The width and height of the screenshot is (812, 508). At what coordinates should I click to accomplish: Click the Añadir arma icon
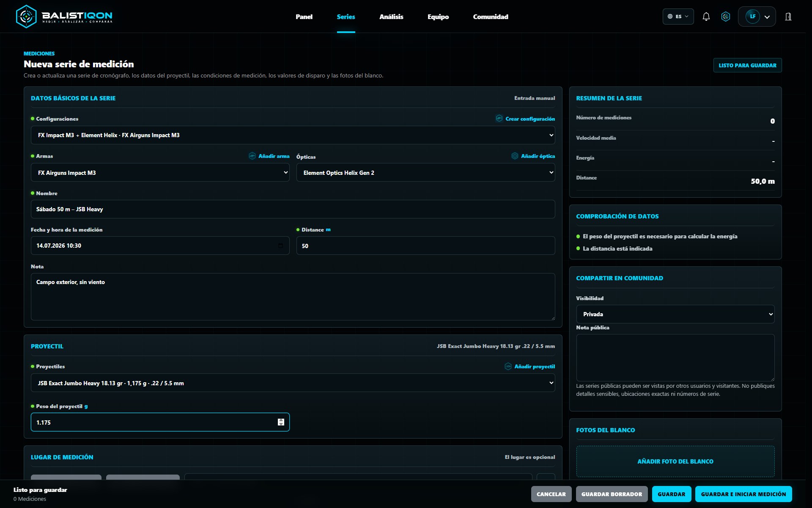tap(252, 156)
